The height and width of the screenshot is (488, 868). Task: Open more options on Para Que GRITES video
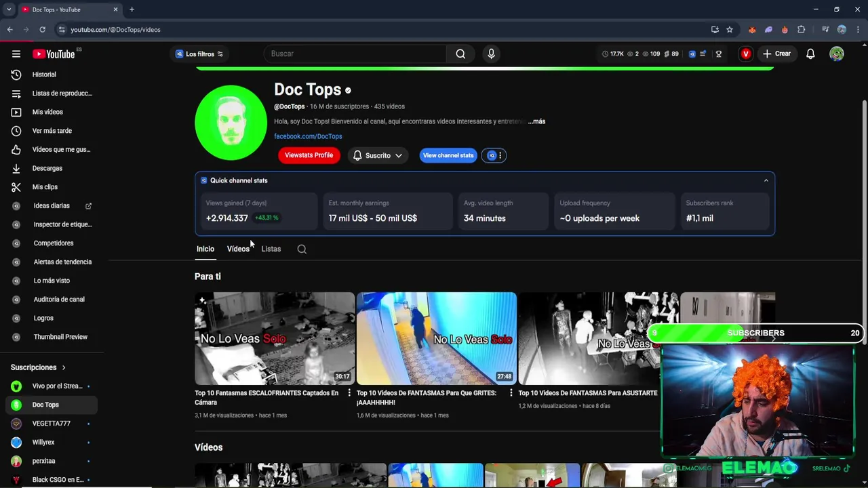(511, 393)
